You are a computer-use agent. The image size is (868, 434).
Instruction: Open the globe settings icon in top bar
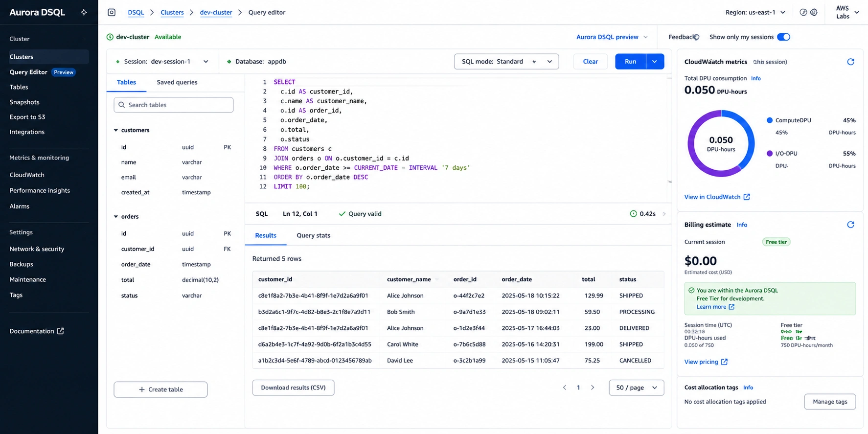[x=814, y=12]
